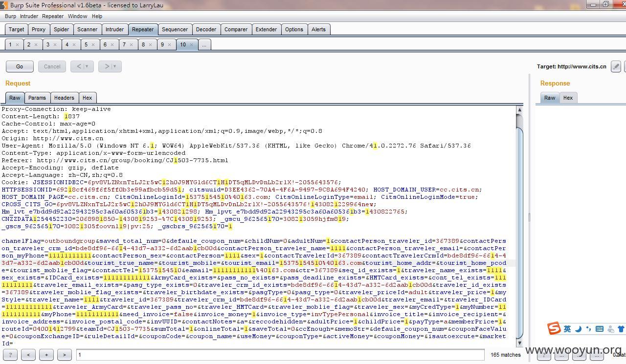Viewport: 626px width, 364px height.
Task: Select the Request Params view tab
Action: point(37,98)
